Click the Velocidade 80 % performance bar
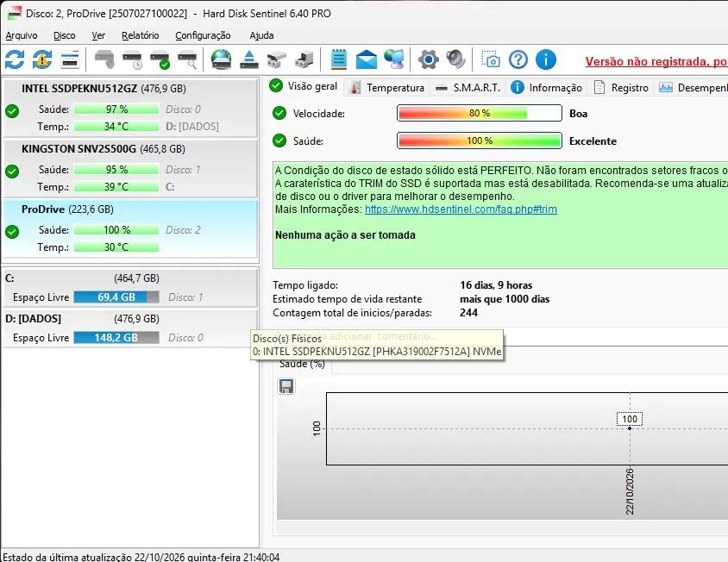The image size is (728, 562). [x=479, y=113]
